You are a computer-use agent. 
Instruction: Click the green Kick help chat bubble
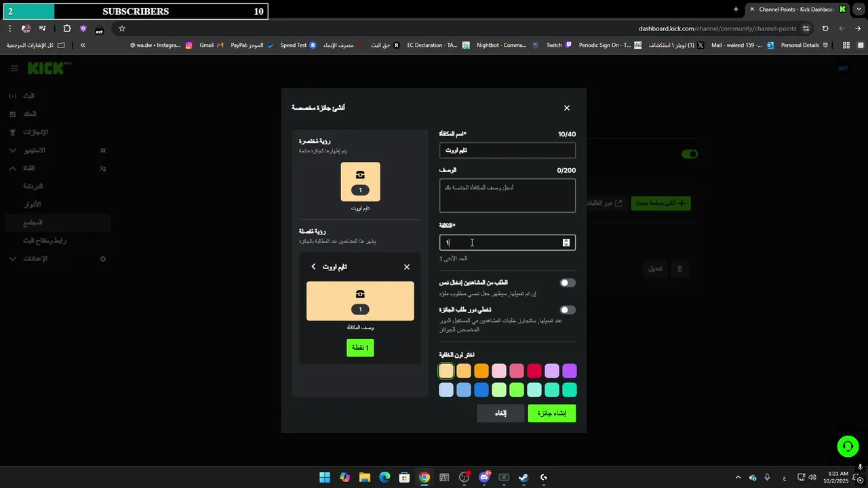pyautogui.click(x=848, y=446)
